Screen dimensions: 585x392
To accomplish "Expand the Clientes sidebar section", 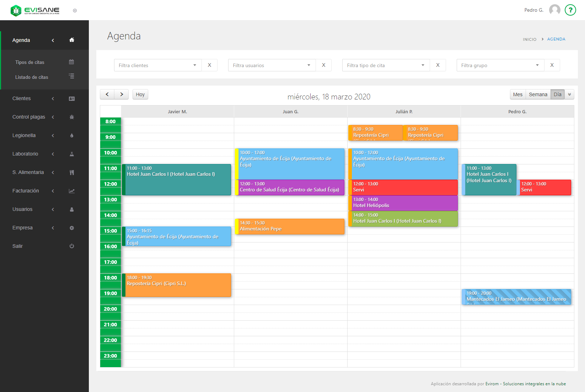I will coord(53,99).
